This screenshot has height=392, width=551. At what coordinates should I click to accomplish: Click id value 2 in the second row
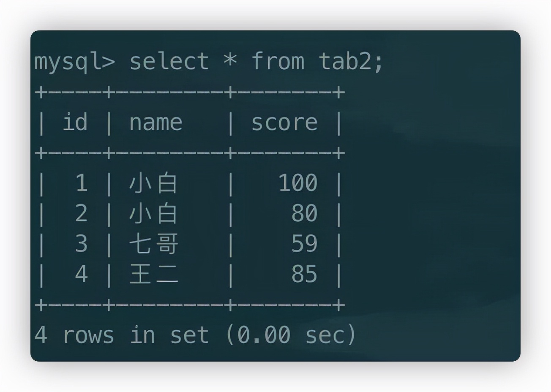pos(81,213)
